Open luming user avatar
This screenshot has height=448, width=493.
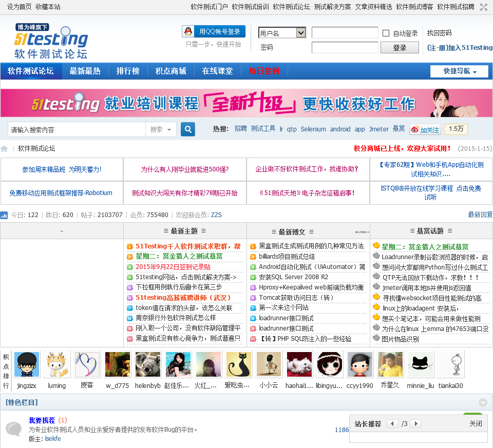(57, 364)
